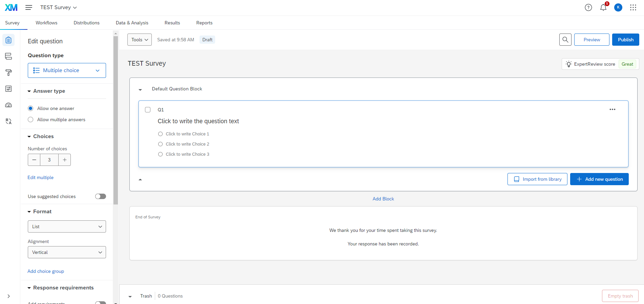The height and width of the screenshot is (304, 644).
Task: Open the Look and feel paint roller icon
Action: click(x=8, y=72)
